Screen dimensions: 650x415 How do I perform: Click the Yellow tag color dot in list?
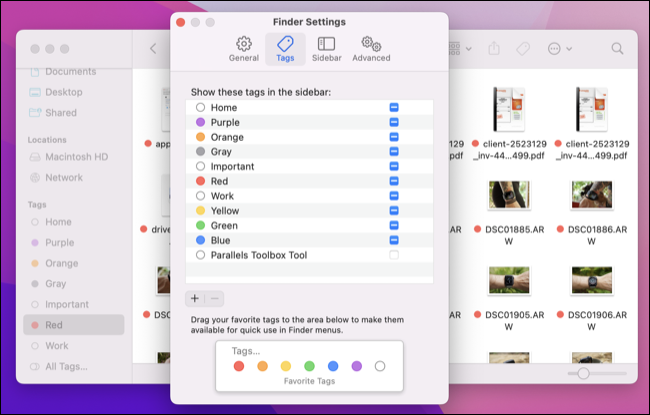(200, 211)
